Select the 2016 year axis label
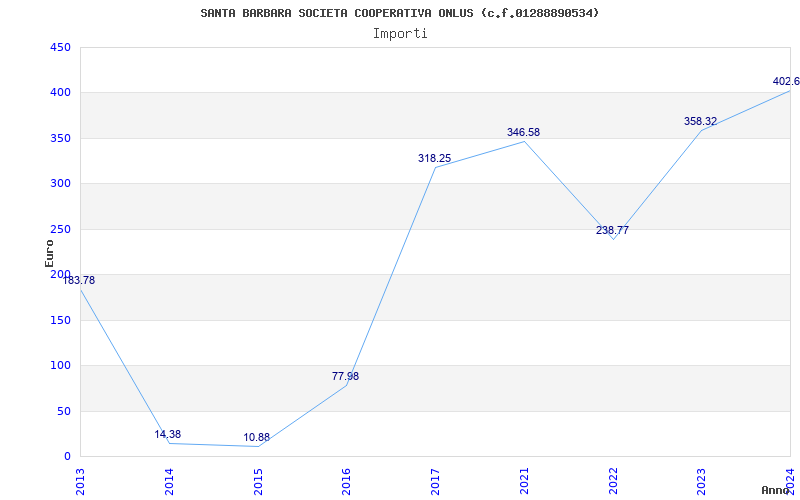Screen dimensions: 800x500 click(x=346, y=481)
